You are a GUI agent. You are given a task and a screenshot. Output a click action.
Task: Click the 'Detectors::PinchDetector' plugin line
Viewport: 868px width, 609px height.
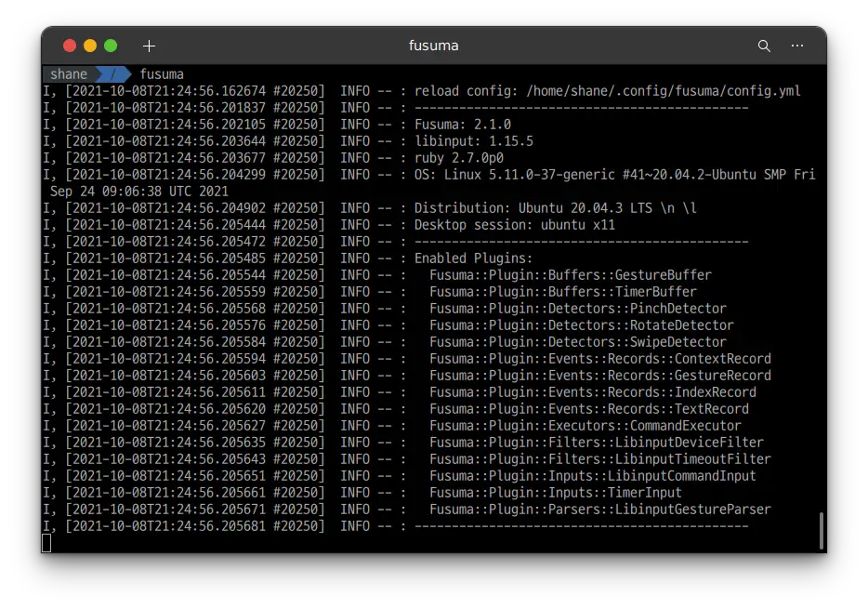(x=578, y=309)
